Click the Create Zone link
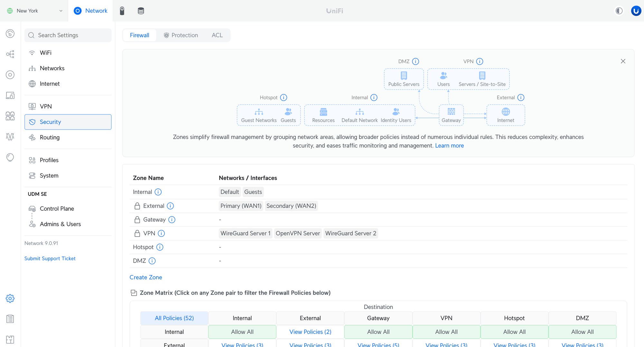The width and height of the screenshot is (644, 347). (x=146, y=277)
